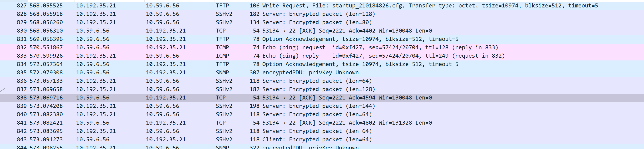
Task: Select TFTP Option Acknowledgement packet 834
Action: click(300, 64)
